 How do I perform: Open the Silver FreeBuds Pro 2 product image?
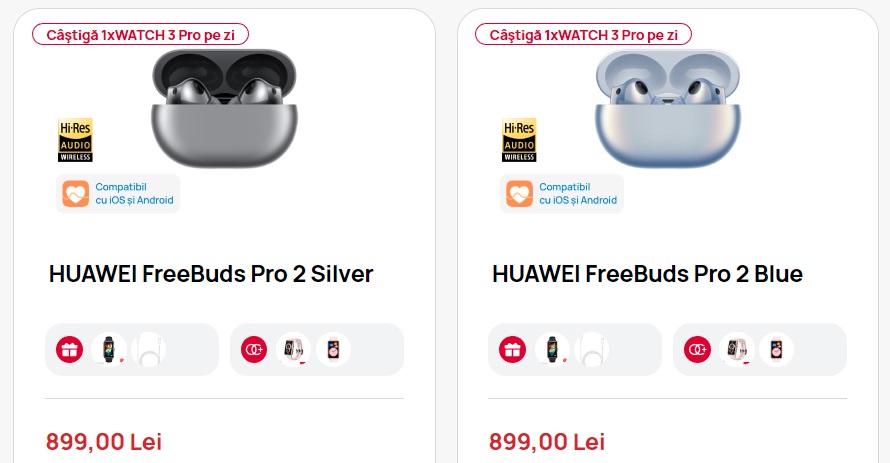pyautogui.click(x=224, y=108)
